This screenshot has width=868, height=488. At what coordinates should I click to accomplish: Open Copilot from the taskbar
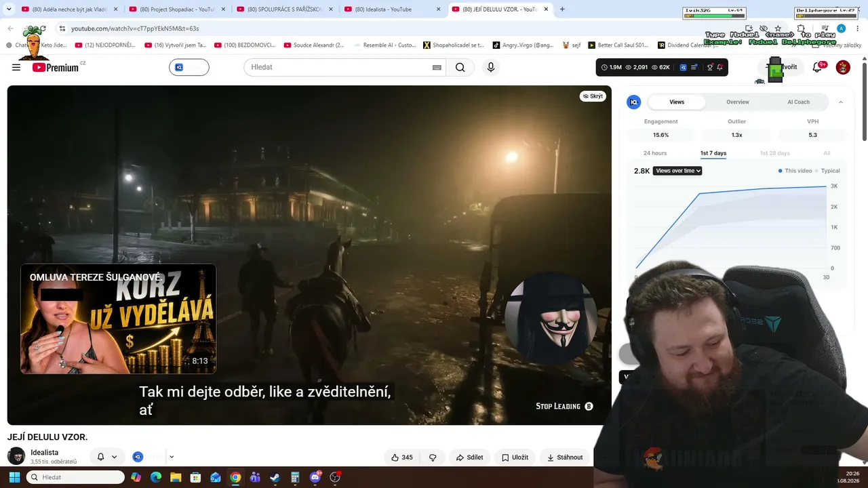[x=136, y=477]
